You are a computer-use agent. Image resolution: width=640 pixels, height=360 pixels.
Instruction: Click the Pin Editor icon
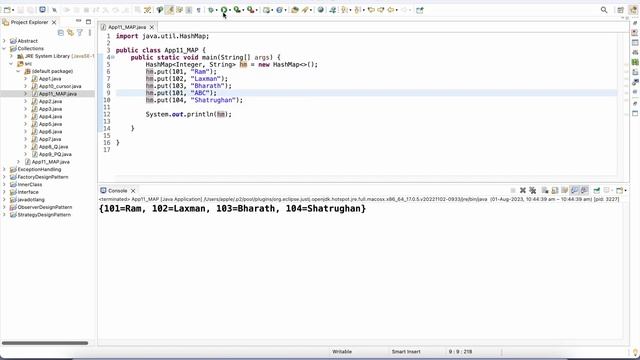click(420, 10)
